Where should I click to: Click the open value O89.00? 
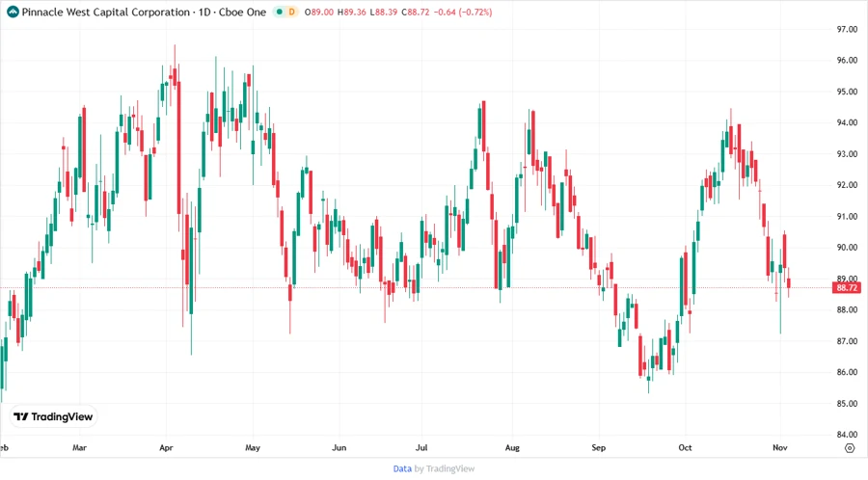point(319,12)
